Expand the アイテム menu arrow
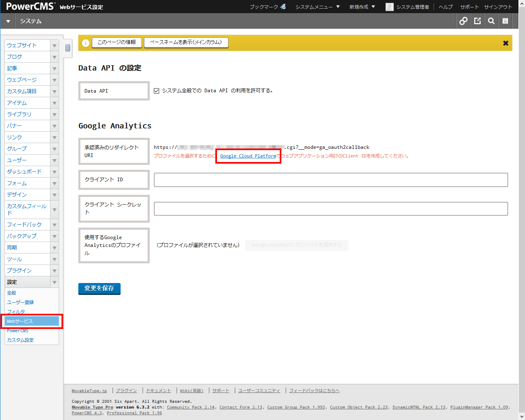 (x=55, y=103)
